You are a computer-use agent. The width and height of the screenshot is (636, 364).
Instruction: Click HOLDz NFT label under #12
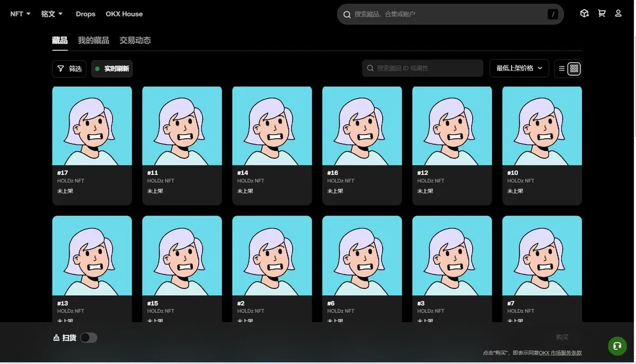click(431, 181)
